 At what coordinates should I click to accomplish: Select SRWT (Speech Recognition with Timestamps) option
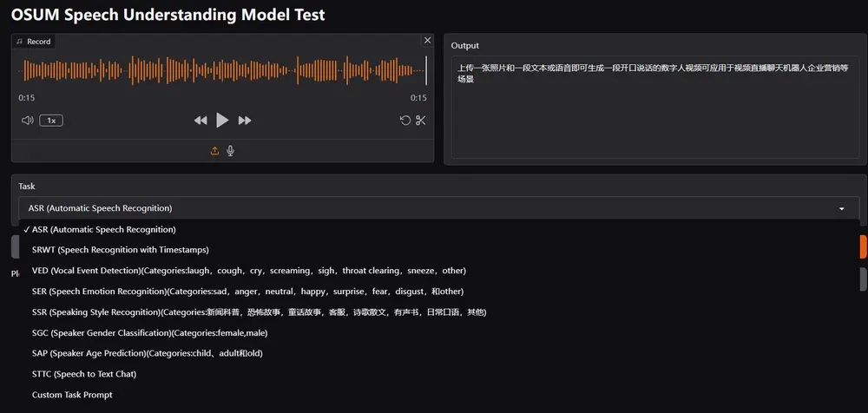click(x=439, y=250)
